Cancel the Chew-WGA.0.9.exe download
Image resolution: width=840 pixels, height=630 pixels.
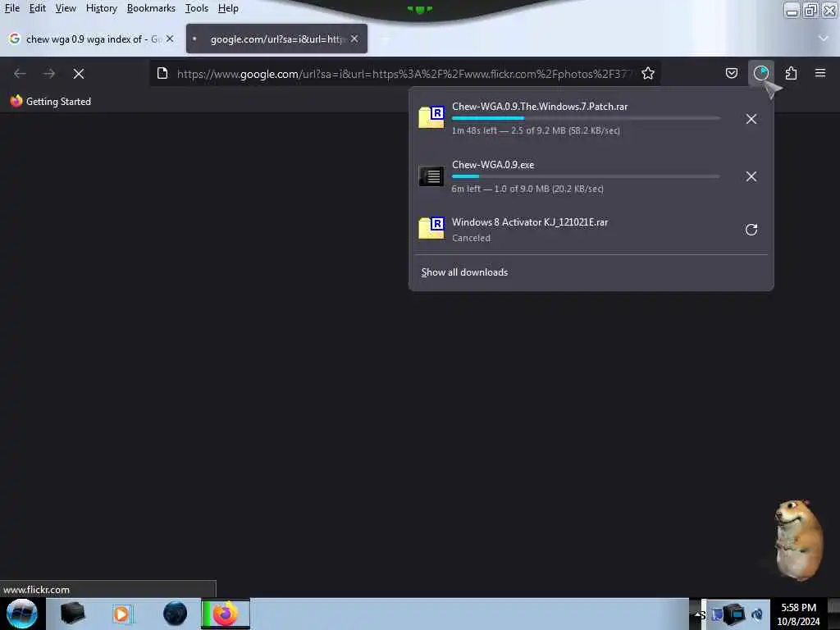[x=751, y=176]
